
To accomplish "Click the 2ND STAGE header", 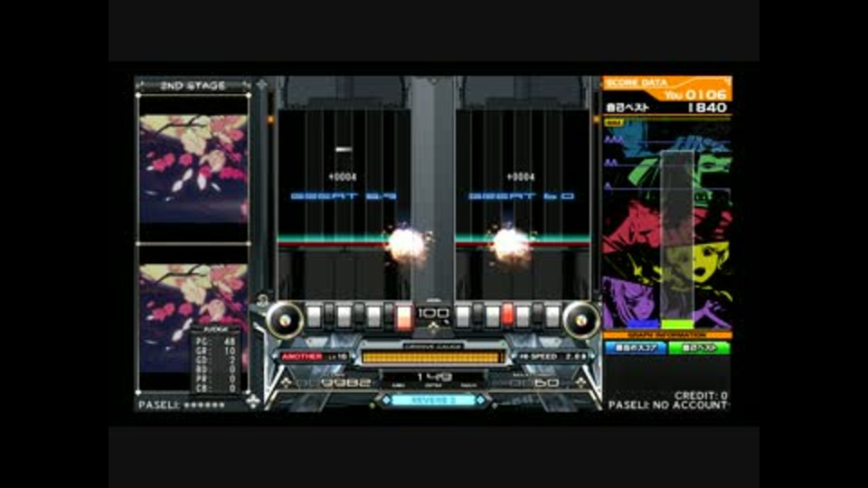I will coord(193,85).
